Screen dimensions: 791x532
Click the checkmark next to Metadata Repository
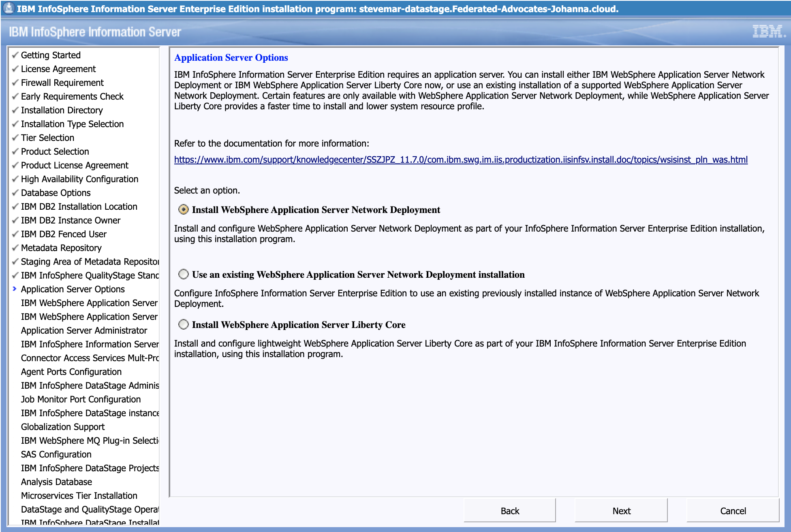pyautogui.click(x=15, y=247)
